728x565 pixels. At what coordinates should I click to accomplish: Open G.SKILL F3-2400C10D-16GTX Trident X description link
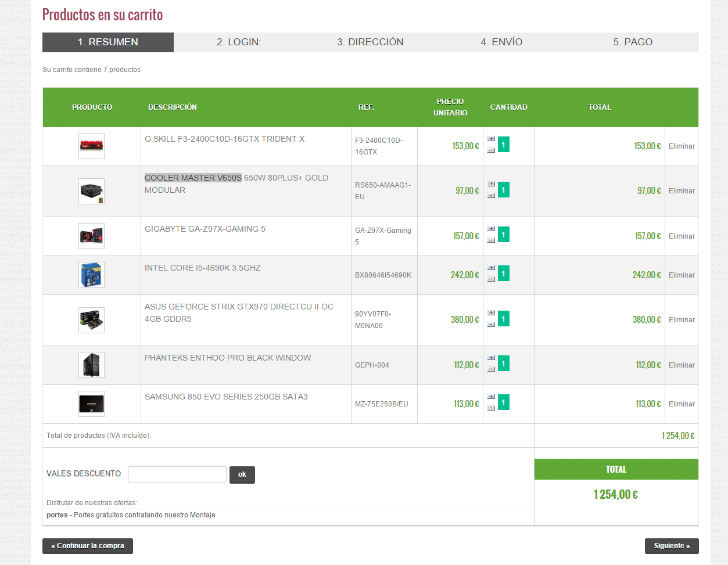pyautogui.click(x=224, y=139)
